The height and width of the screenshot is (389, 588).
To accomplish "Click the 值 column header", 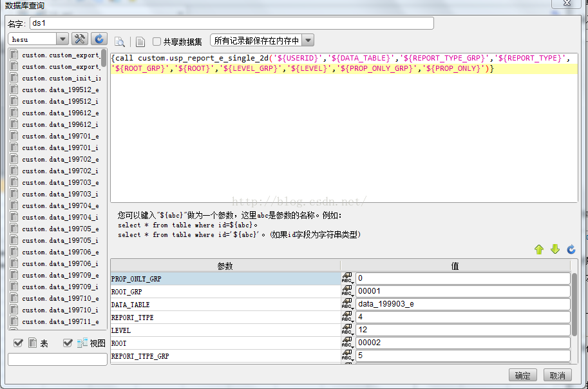I will click(x=455, y=265).
